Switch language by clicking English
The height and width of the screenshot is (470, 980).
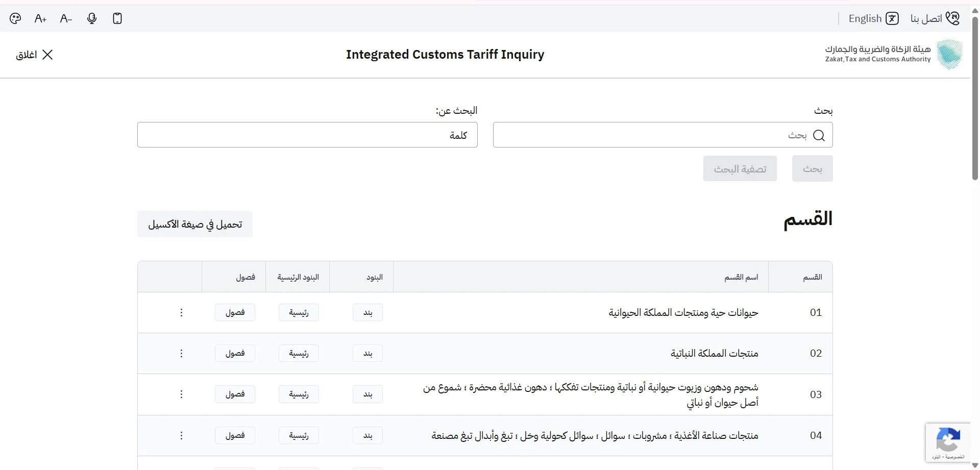click(x=865, y=18)
